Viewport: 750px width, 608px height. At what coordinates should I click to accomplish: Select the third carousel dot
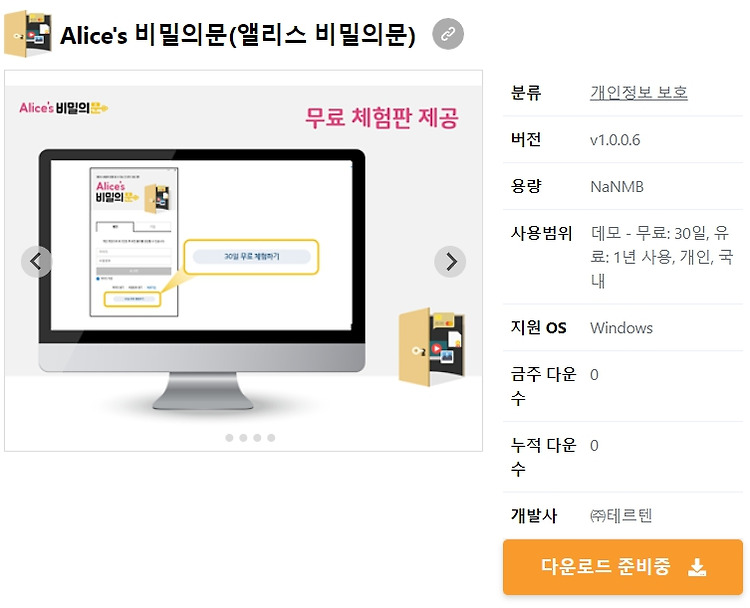(257, 438)
